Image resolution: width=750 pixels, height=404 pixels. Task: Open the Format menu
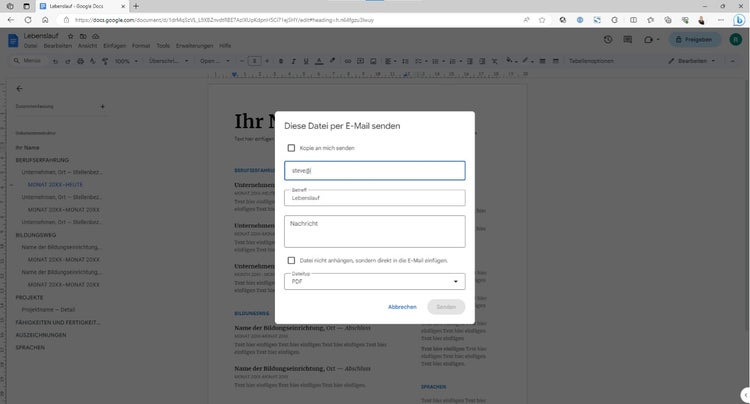(141, 46)
